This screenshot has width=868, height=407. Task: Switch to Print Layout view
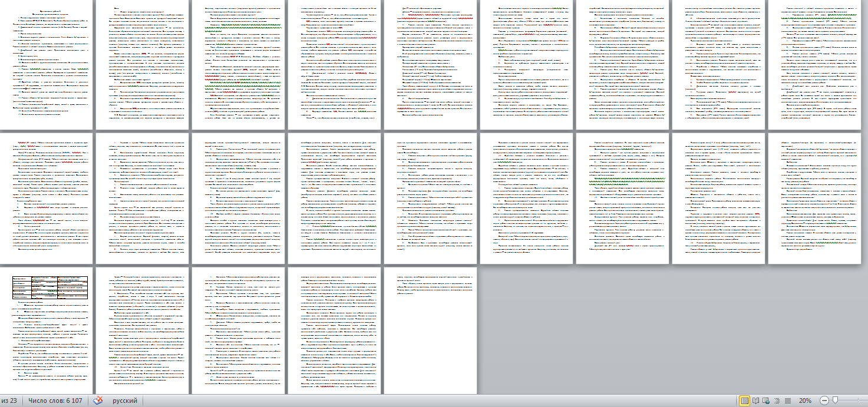(745, 401)
